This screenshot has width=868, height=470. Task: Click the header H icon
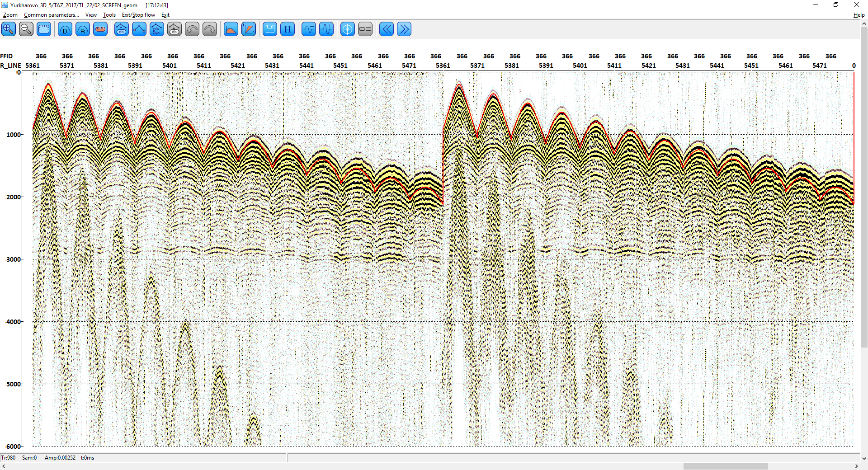point(288,29)
